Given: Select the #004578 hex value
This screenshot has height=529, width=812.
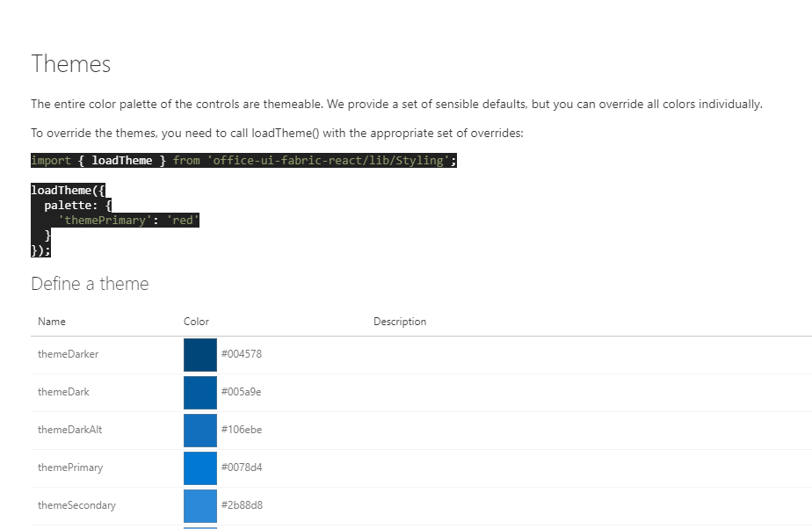Looking at the screenshot, I should pyautogui.click(x=242, y=354).
